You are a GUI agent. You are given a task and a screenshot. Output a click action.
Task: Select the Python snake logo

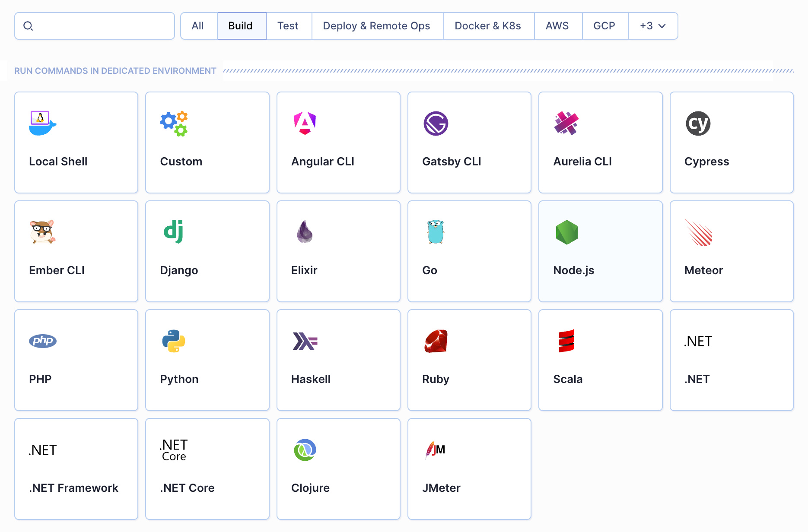[174, 341]
